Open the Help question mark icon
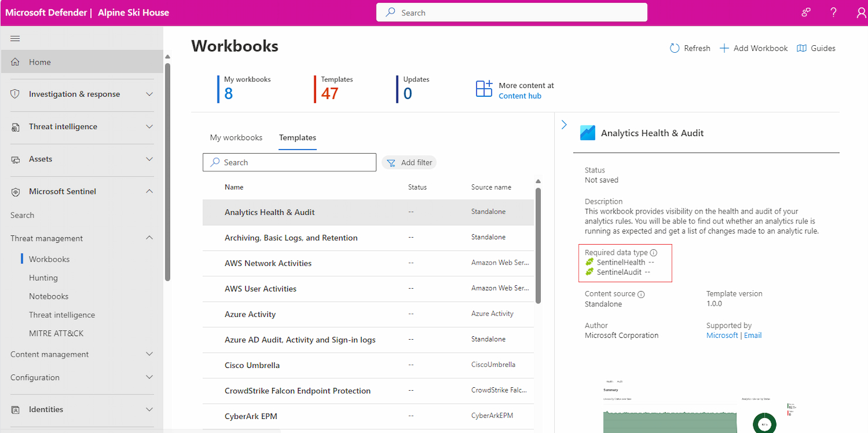Viewport: 868px width, 433px height. [833, 12]
